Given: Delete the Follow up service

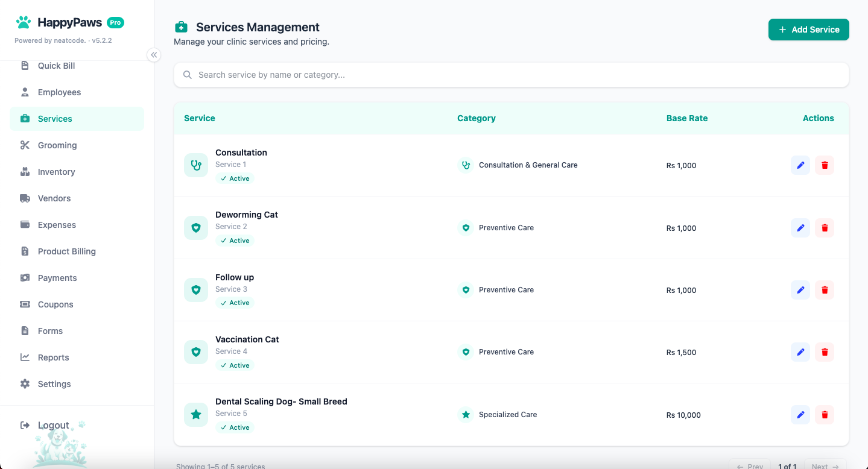Looking at the screenshot, I should (x=825, y=290).
